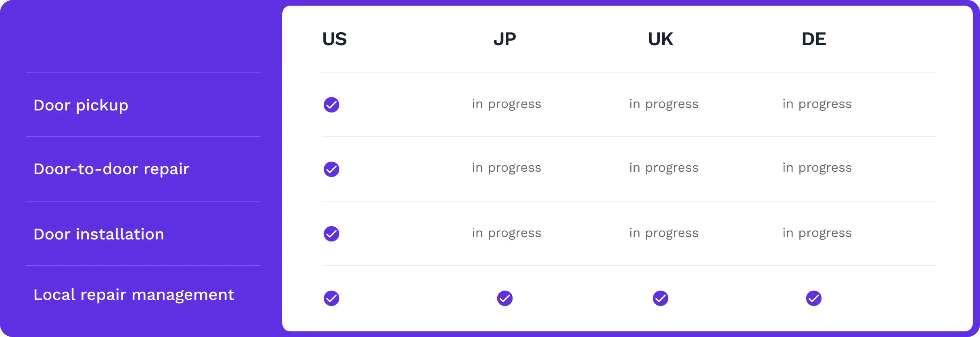Click the JP Local repair management checkmark
The image size is (980, 337).
pyautogui.click(x=505, y=298)
